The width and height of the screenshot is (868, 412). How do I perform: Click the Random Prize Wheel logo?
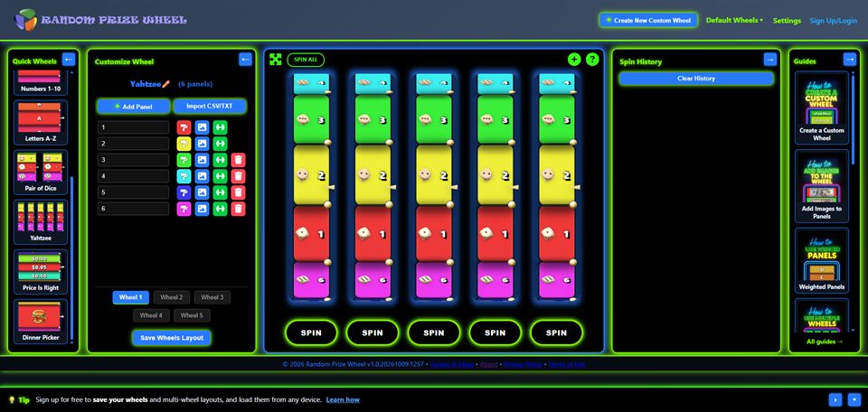[x=100, y=20]
